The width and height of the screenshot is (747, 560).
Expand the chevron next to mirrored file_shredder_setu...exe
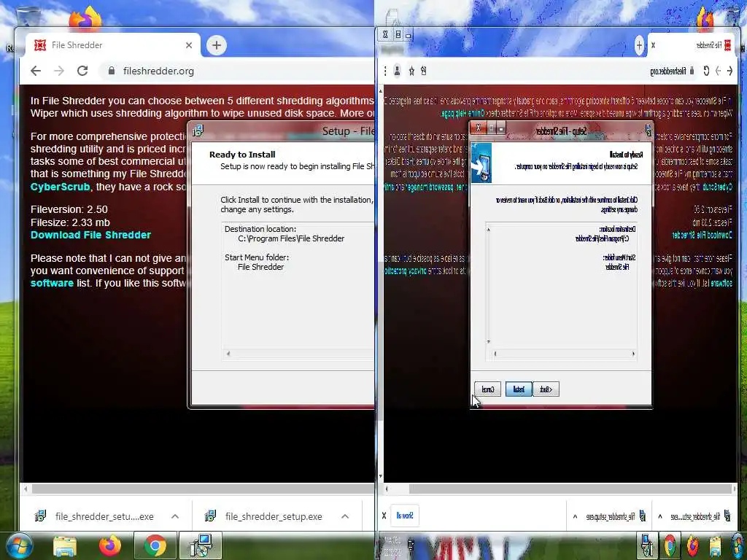[x=659, y=516]
